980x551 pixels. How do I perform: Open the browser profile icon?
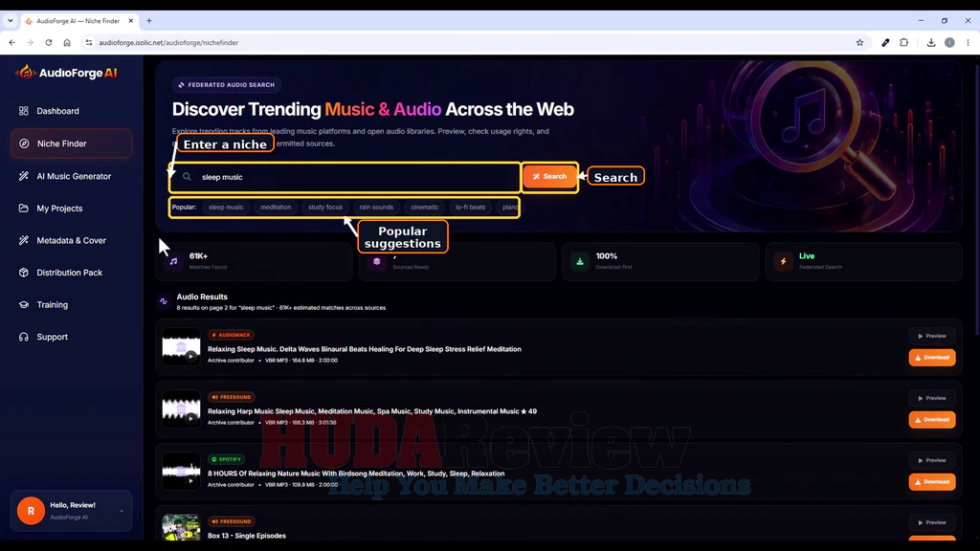coord(949,42)
